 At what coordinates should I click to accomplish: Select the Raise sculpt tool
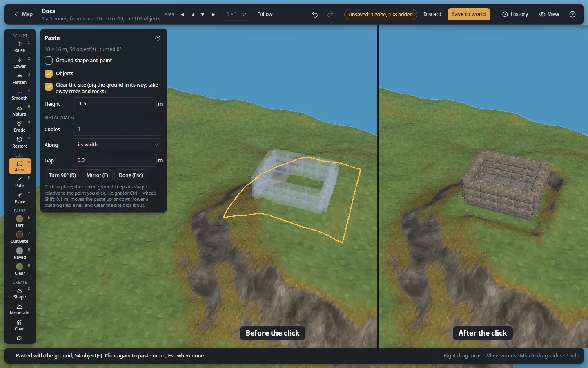click(x=20, y=47)
